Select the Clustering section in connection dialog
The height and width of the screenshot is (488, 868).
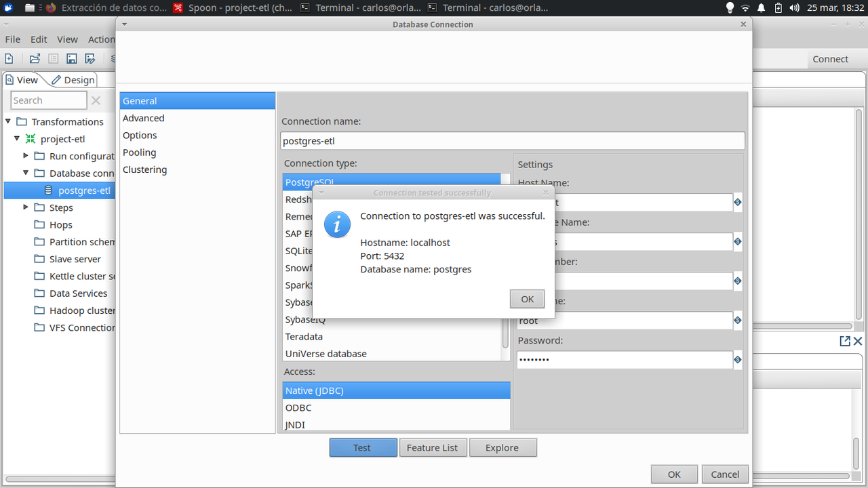click(197, 169)
